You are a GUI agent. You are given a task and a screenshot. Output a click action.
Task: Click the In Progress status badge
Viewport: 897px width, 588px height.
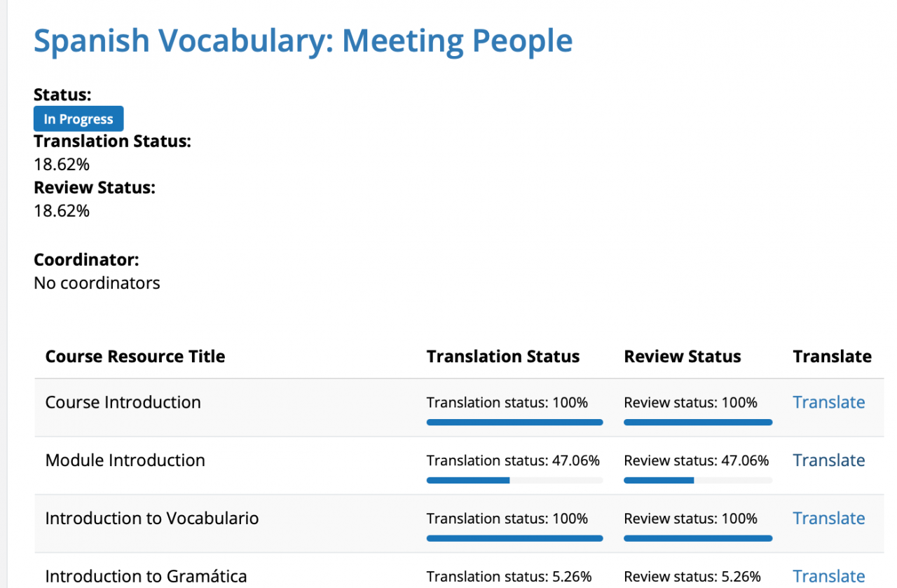[78, 119]
